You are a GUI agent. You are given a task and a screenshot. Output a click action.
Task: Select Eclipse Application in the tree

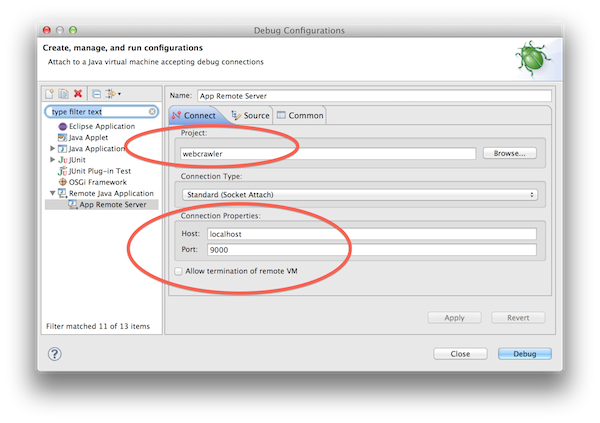[102, 126]
